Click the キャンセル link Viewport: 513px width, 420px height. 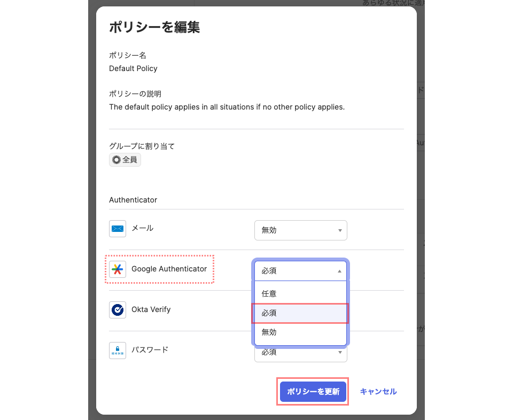click(378, 391)
